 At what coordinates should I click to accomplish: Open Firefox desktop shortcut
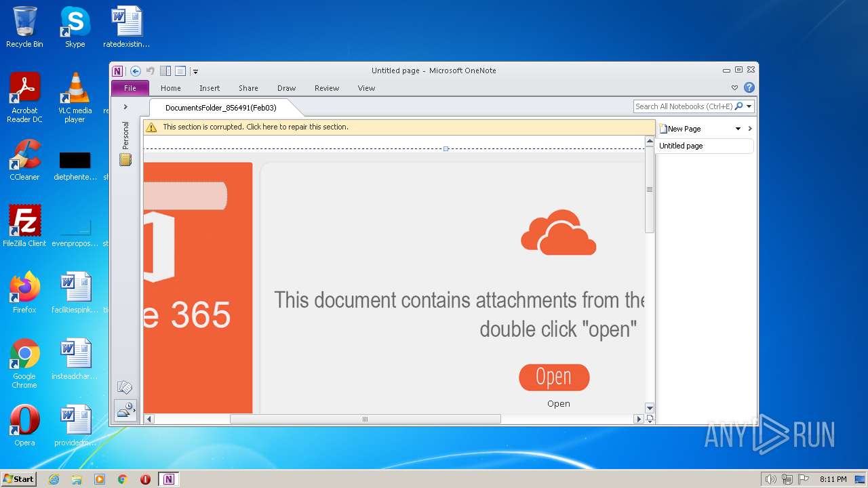click(x=24, y=292)
